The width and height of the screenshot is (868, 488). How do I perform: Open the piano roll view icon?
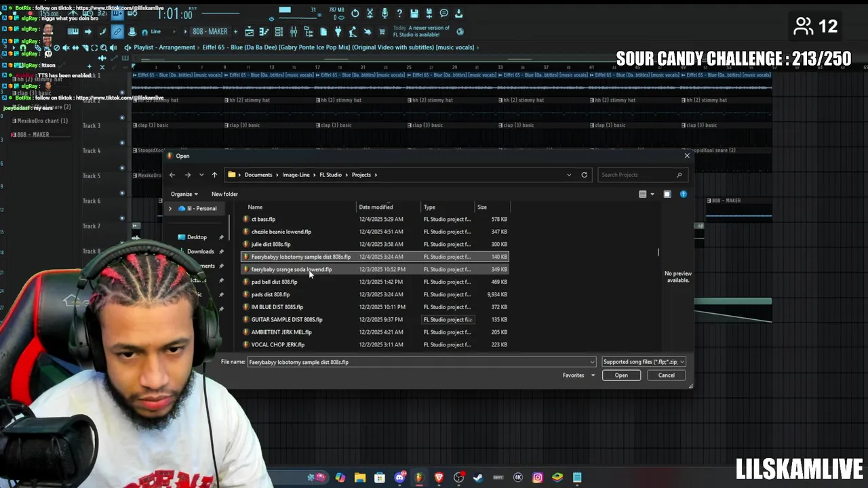pos(264,31)
